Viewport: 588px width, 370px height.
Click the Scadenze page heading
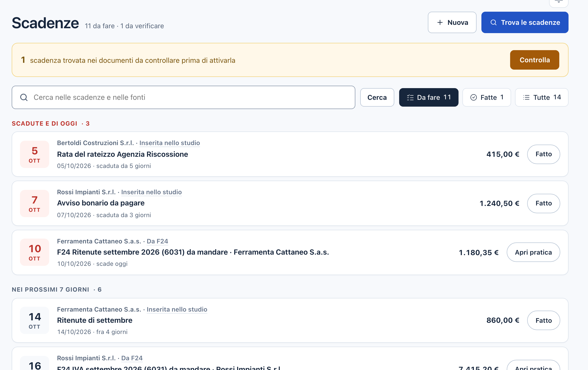tap(45, 23)
